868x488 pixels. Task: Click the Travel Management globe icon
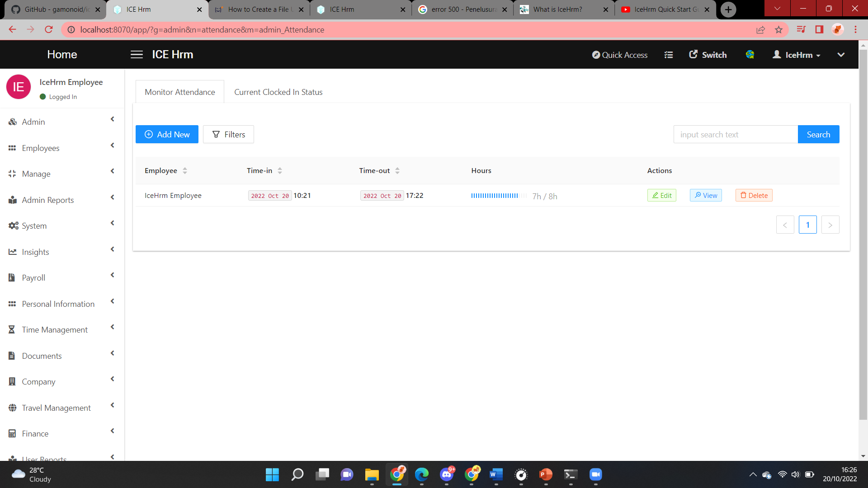coord(12,408)
